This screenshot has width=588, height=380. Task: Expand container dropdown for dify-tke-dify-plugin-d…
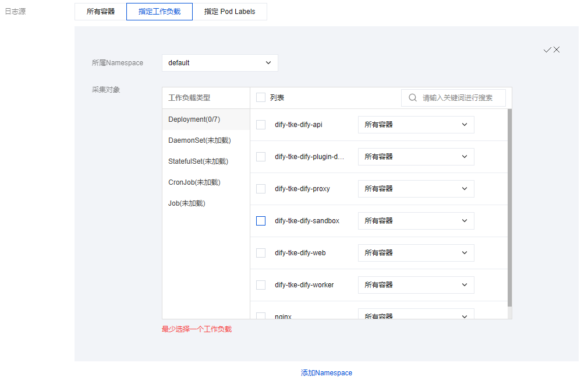click(x=416, y=157)
